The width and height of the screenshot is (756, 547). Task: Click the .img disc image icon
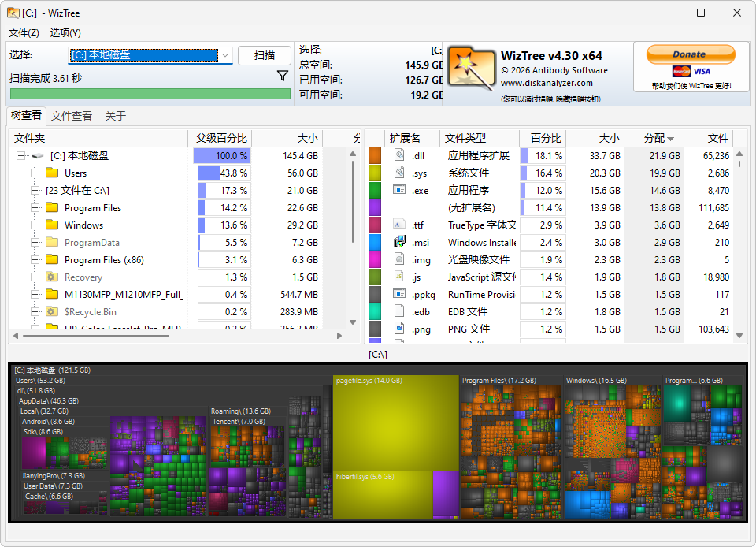(x=399, y=259)
